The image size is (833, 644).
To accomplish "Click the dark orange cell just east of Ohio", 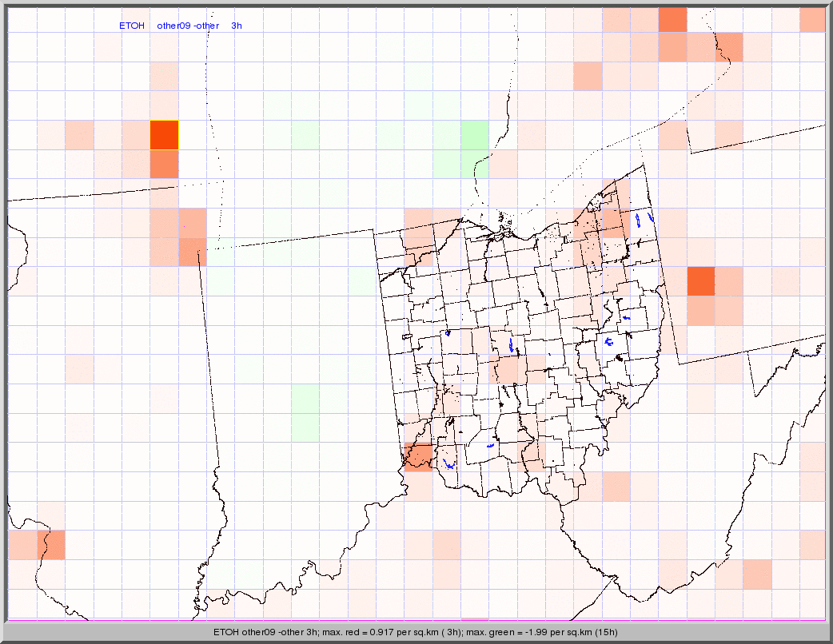I will (x=700, y=281).
